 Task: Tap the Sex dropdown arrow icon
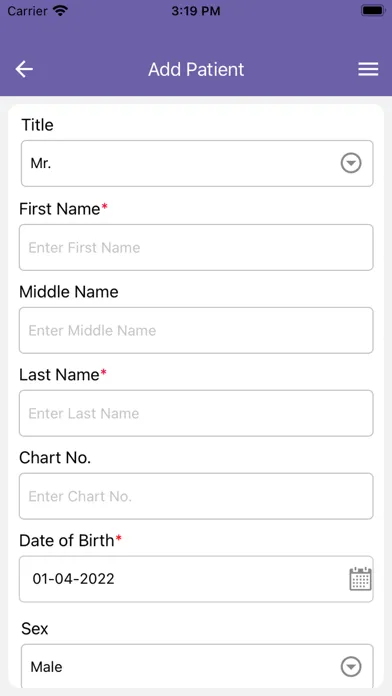point(351,667)
